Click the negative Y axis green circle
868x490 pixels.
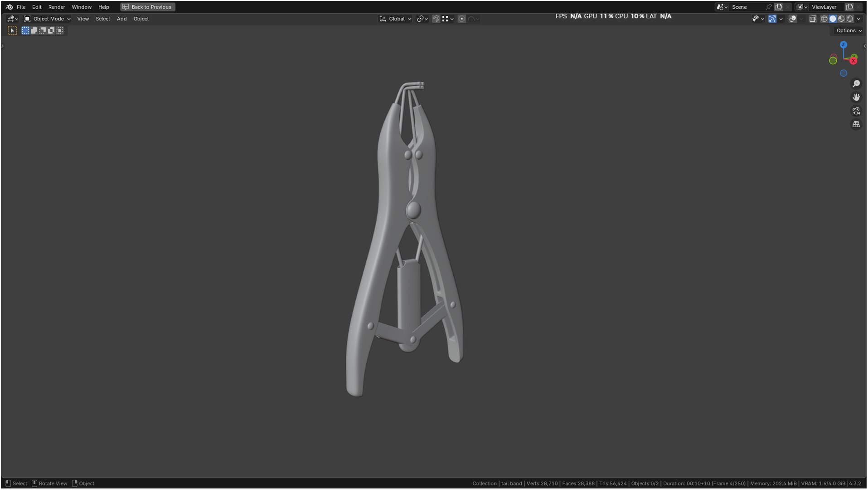click(x=833, y=60)
